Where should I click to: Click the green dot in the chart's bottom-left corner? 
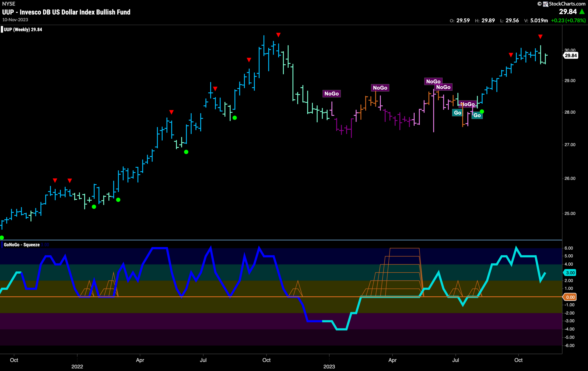click(x=2, y=238)
